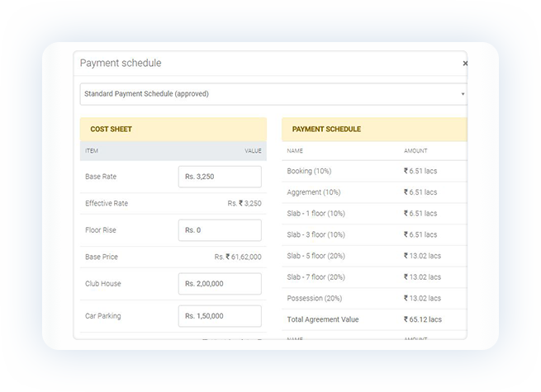Close the Payment schedule dialog
541x392 pixels.
click(x=465, y=64)
